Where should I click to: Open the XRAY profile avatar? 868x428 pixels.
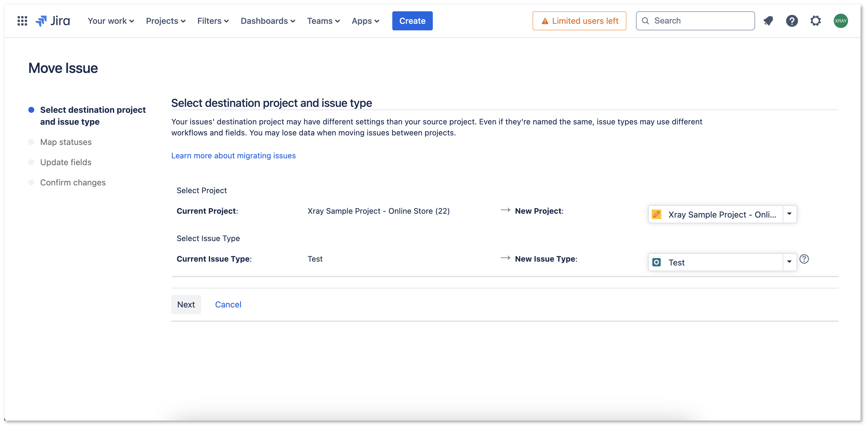click(x=841, y=21)
